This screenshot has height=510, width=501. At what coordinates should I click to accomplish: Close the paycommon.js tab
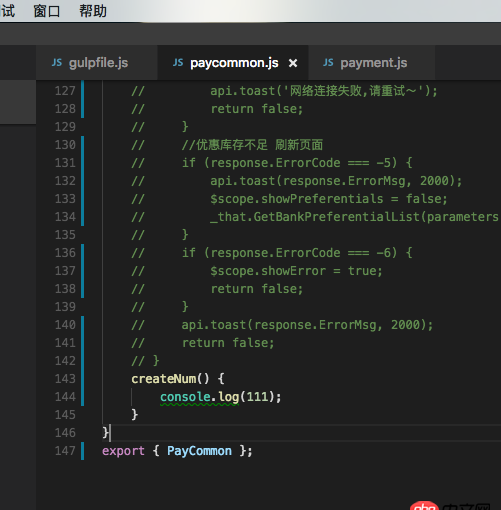click(293, 63)
